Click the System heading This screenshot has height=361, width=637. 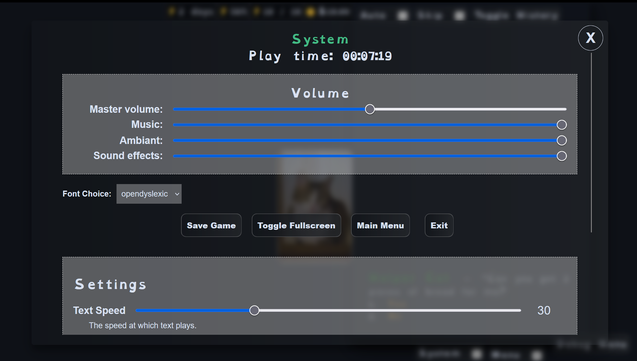(320, 39)
